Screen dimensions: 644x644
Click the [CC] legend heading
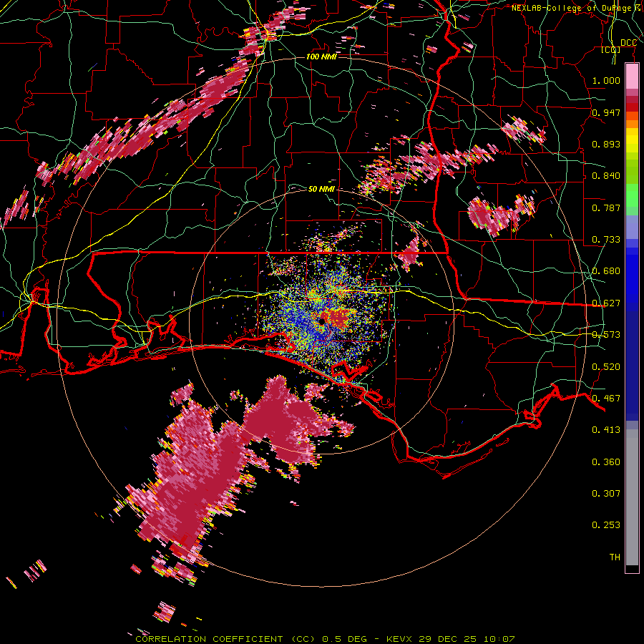pyautogui.click(x=611, y=49)
